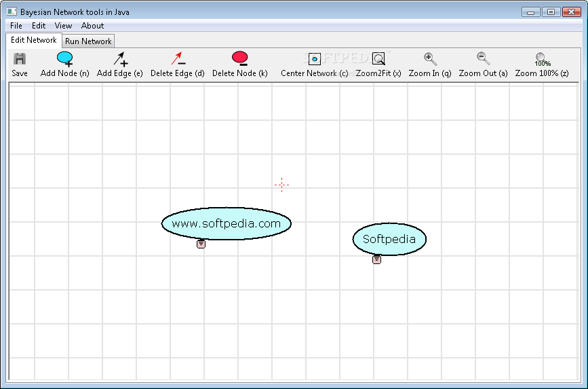Click the Save disk icon
588x389 pixels.
pos(20,59)
